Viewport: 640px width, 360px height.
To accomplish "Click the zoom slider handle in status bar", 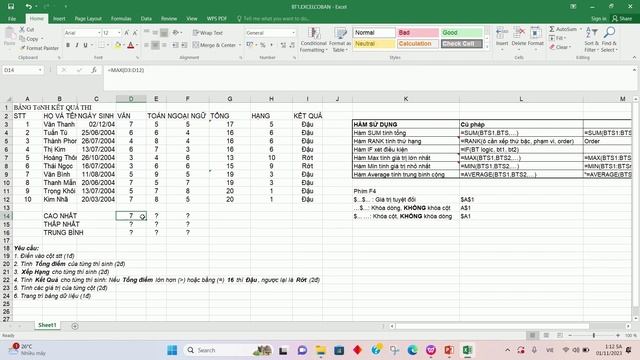I will 593,335.
